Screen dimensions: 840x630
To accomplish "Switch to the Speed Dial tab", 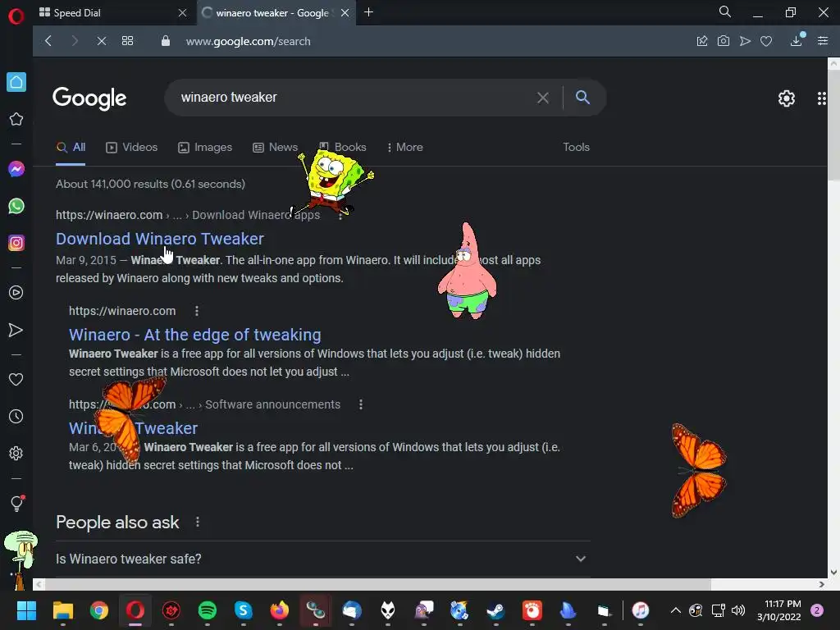I will (112, 13).
